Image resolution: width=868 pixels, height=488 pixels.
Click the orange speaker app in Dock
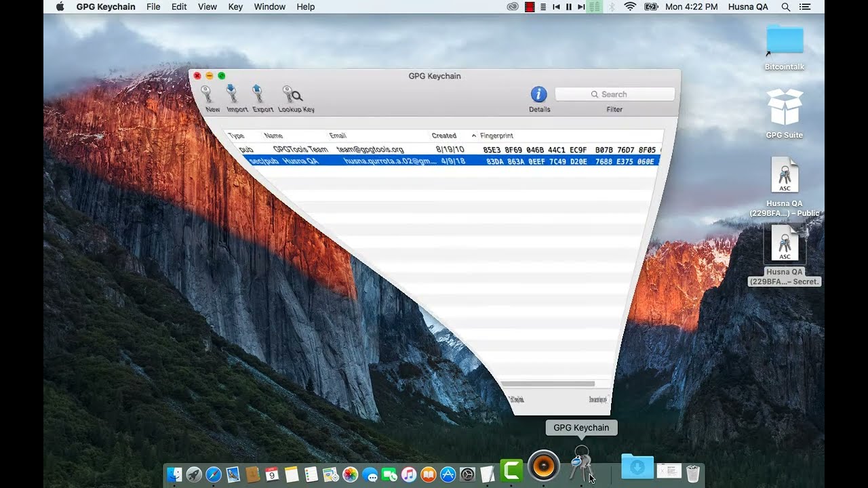[x=544, y=466]
